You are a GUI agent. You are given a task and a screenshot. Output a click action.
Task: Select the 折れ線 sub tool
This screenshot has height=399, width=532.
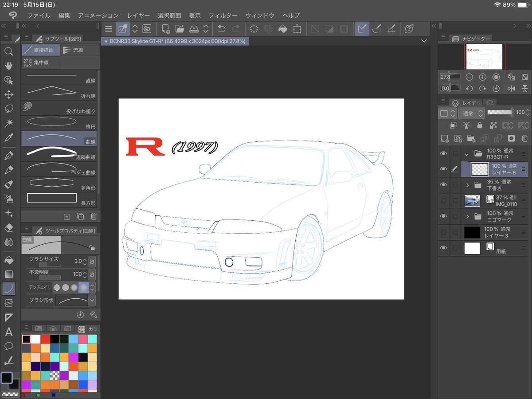(x=59, y=92)
